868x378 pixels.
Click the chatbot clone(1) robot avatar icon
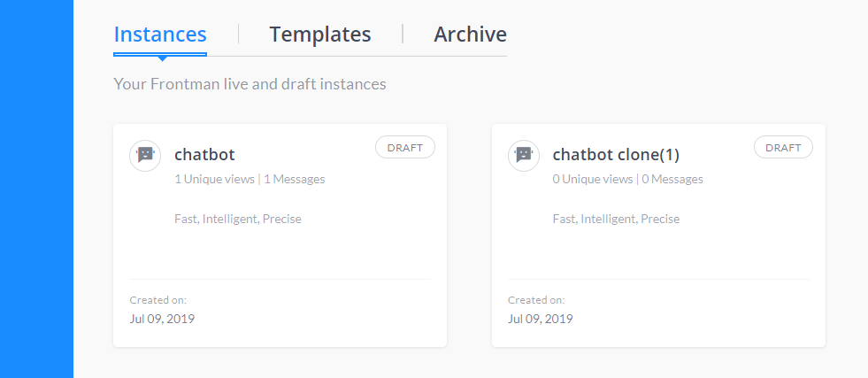[x=524, y=156]
